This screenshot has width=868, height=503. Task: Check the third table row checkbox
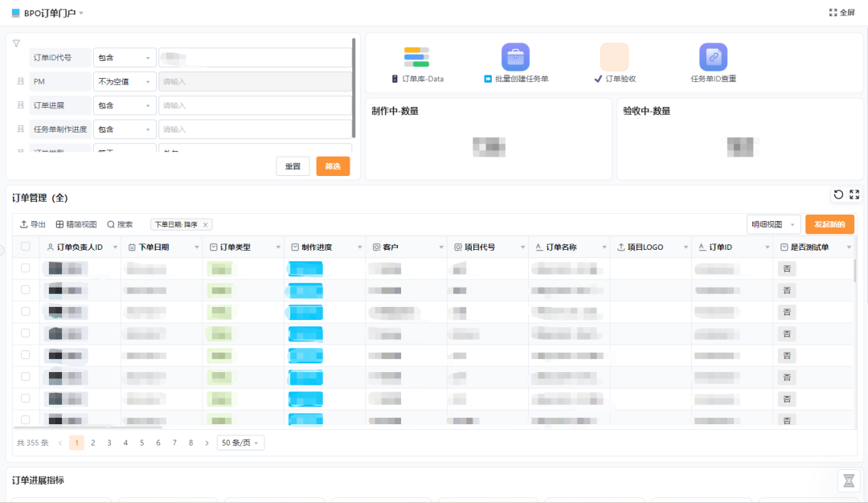pyautogui.click(x=26, y=311)
